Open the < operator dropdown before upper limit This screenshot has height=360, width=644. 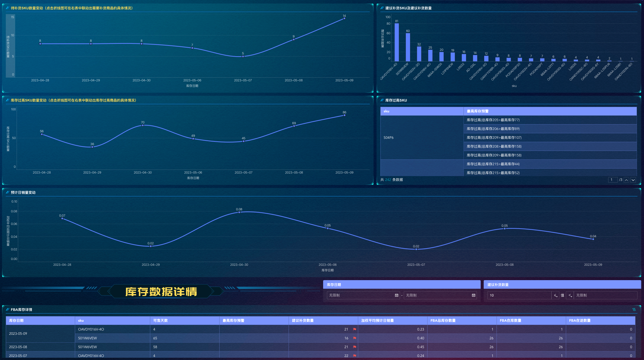tap(570, 295)
